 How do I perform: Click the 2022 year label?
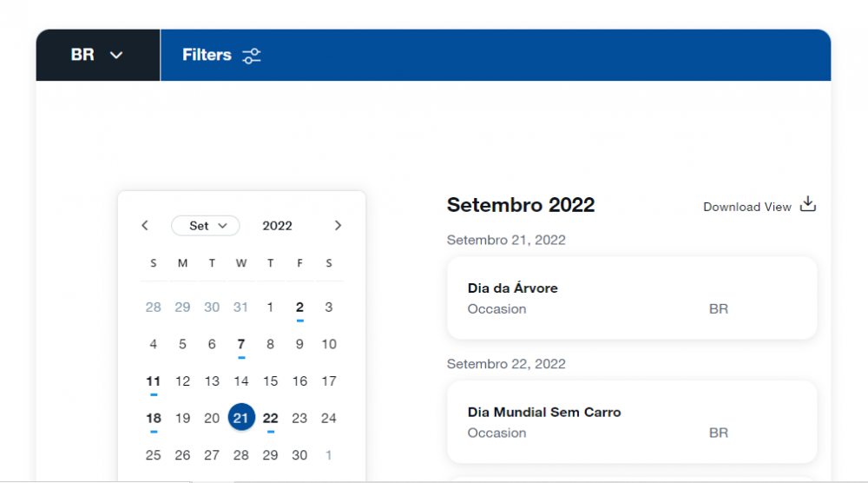tap(278, 226)
